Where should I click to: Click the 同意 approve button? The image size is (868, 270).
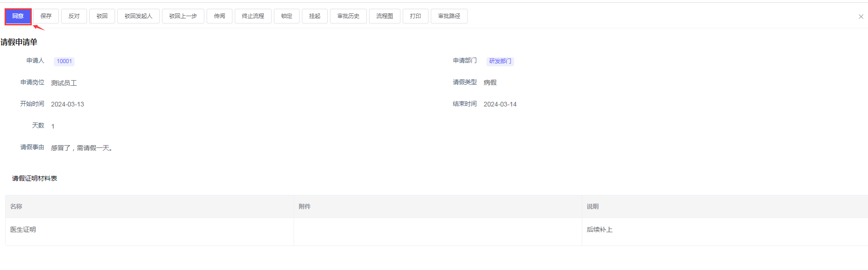[18, 16]
